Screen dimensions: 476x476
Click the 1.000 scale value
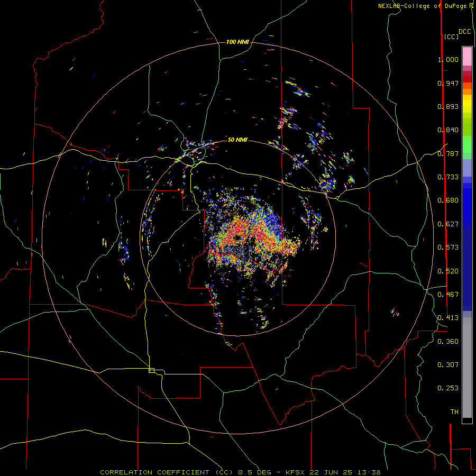[x=448, y=59]
